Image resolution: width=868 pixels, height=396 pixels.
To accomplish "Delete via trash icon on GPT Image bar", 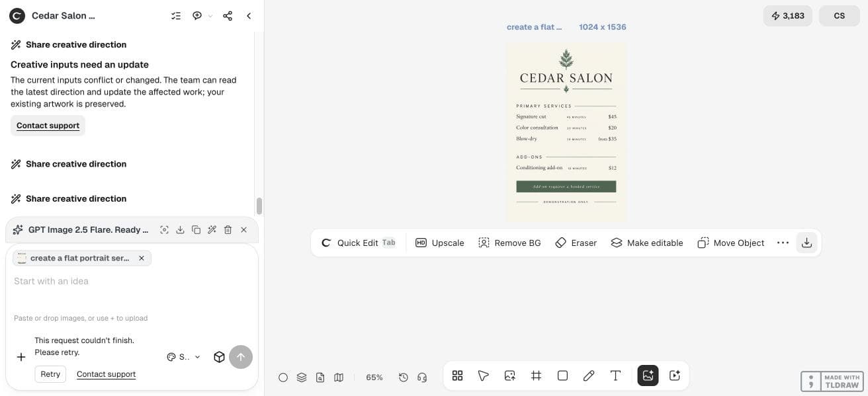I will tap(228, 230).
